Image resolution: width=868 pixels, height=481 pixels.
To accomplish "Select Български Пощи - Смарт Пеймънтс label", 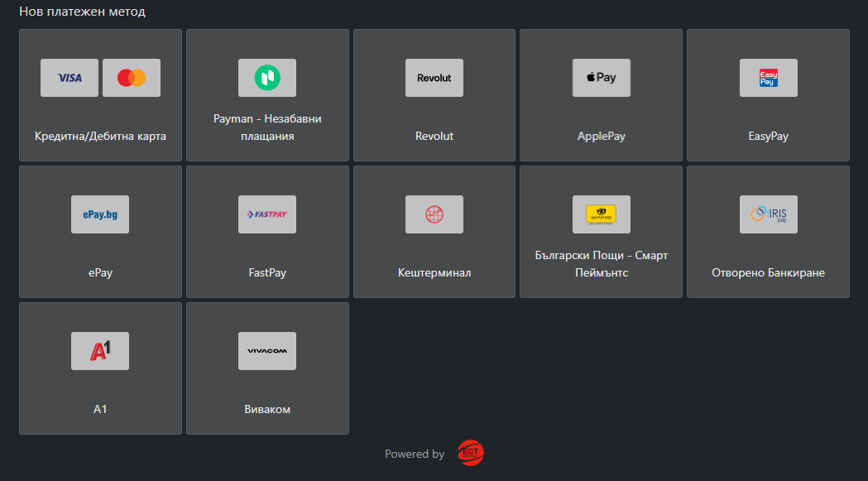I will click(602, 264).
